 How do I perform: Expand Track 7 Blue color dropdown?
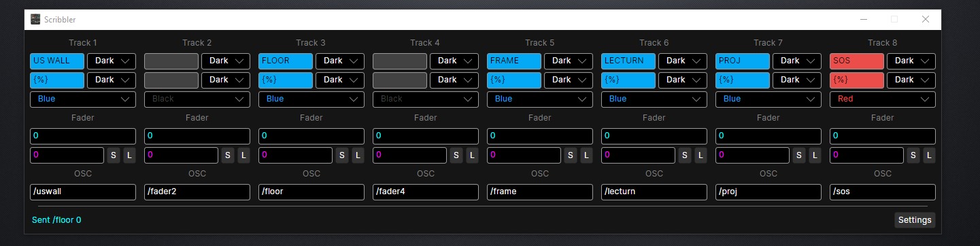coord(768,99)
